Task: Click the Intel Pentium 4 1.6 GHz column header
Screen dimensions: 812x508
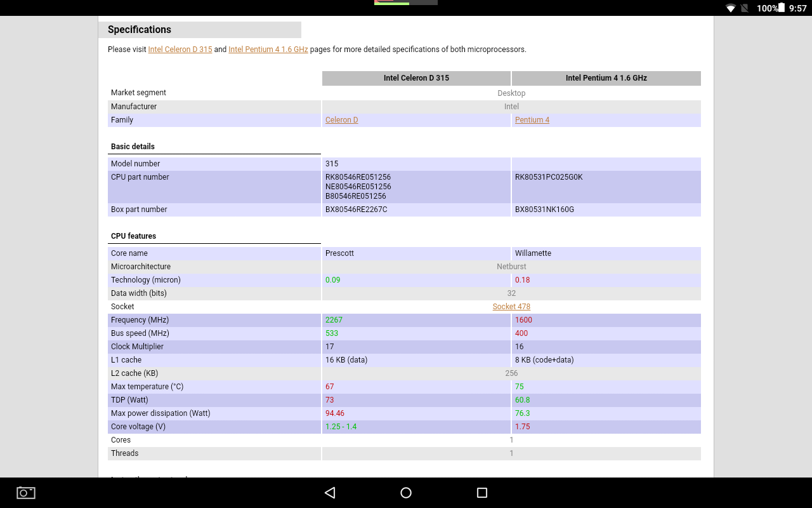Action: [606, 78]
